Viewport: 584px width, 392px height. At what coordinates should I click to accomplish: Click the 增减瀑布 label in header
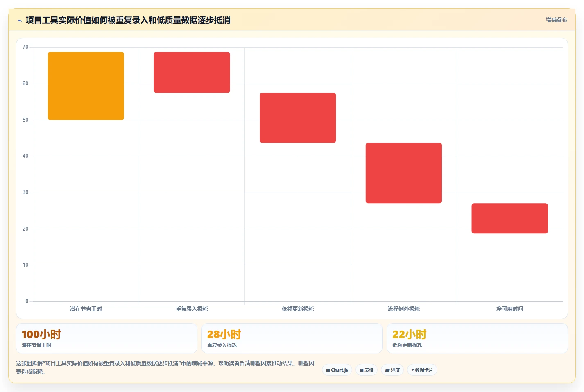(x=556, y=20)
